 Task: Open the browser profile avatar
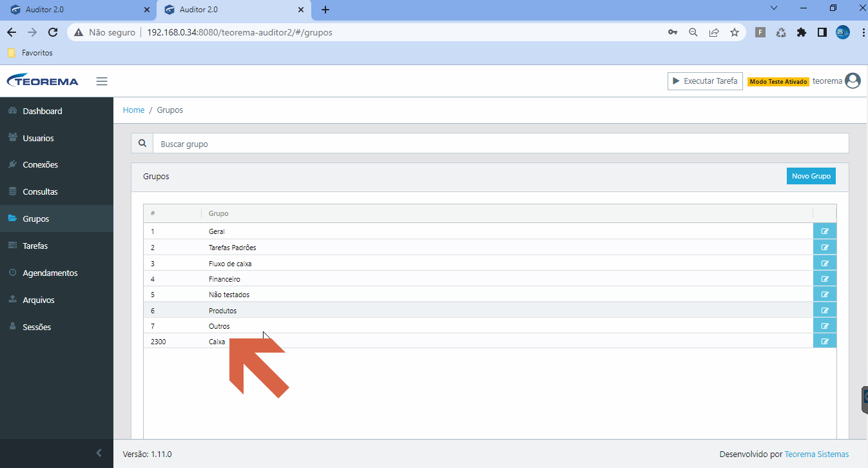842,32
